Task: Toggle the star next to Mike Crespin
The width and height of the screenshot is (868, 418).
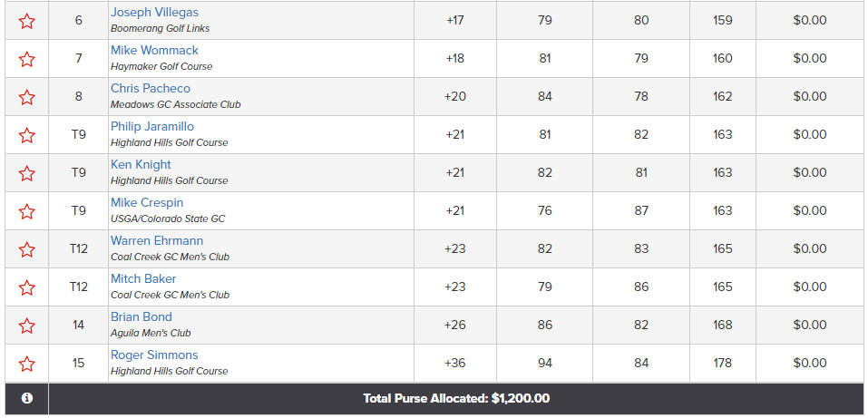Action: [x=26, y=211]
